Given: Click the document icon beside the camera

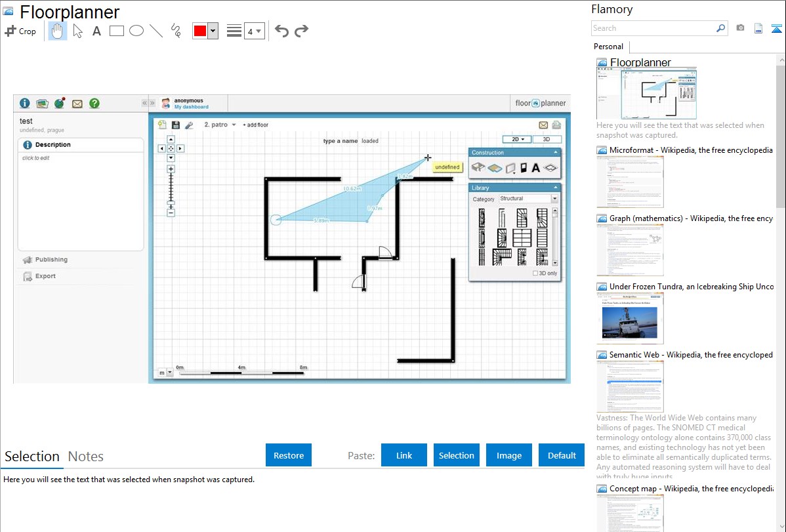Looking at the screenshot, I should pos(758,29).
